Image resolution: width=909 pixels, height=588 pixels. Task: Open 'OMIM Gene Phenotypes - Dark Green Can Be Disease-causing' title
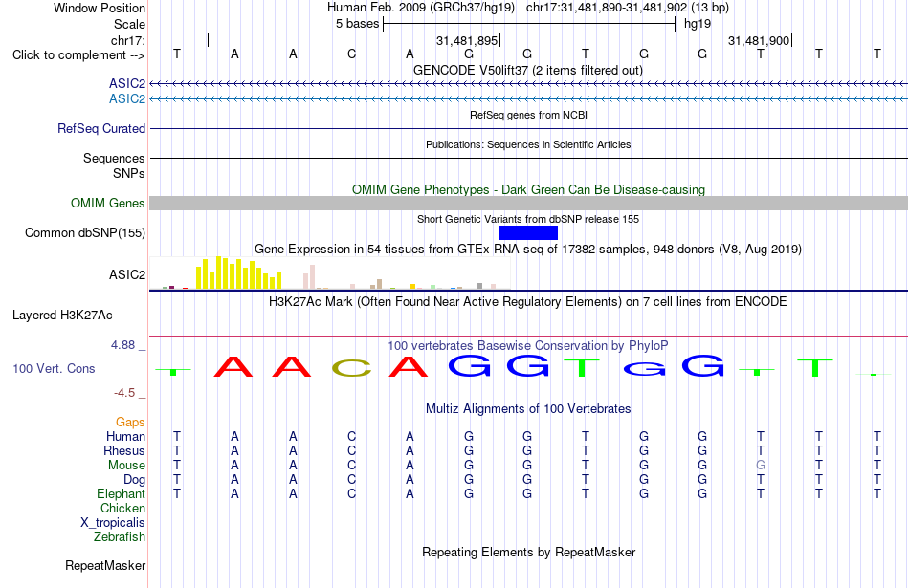tap(528, 189)
